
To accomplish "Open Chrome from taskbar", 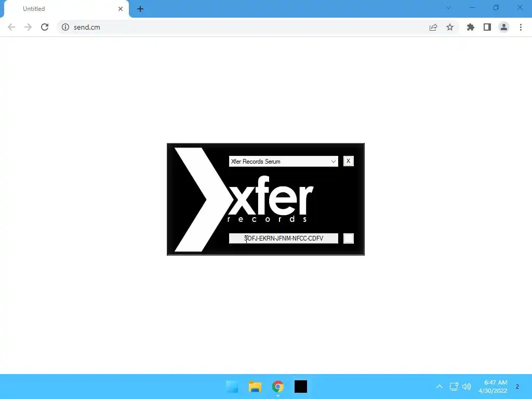I will point(277,387).
